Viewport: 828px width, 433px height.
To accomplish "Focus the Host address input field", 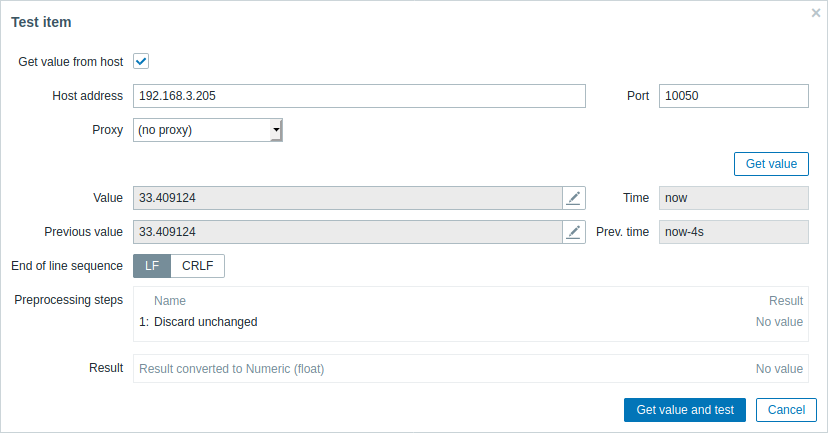I will (x=359, y=96).
